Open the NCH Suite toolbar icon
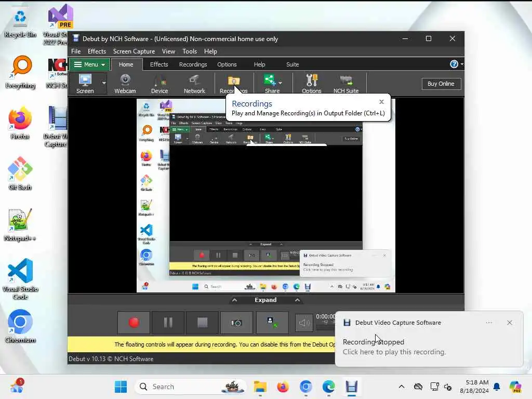 click(x=345, y=84)
